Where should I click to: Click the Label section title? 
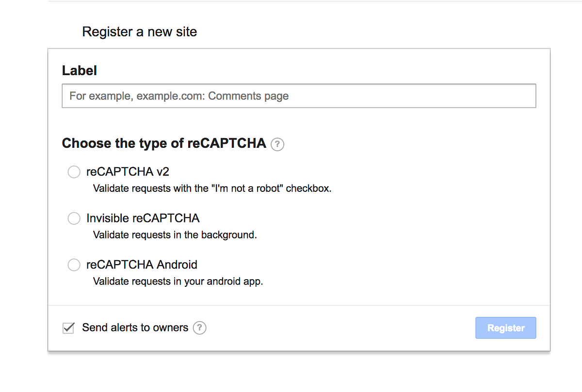coord(79,70)
